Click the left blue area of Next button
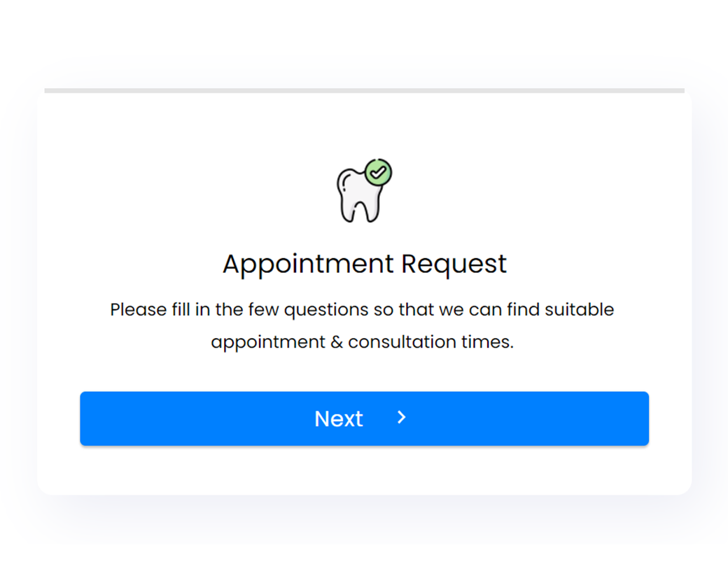The width and height of the screenshot is (728, 571). tap(185, 418)
